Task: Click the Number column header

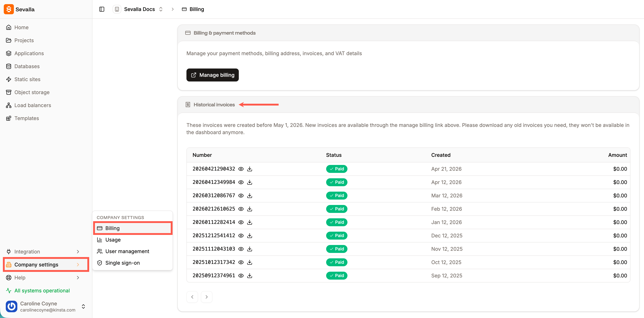Action: pyautogui.click(x=202, y=155)
